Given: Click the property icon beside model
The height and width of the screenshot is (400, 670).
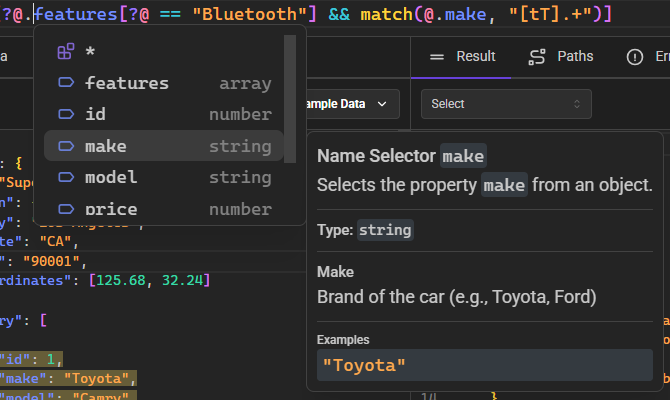Looking at the screenshot, I should [66, 177].
